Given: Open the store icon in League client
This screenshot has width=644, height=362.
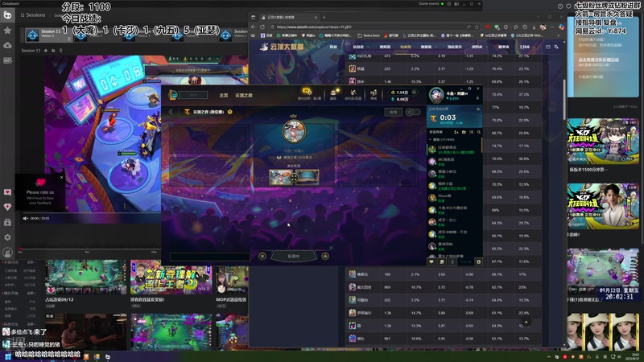Looking at the screenshot, I should click(x=374, y=93).
